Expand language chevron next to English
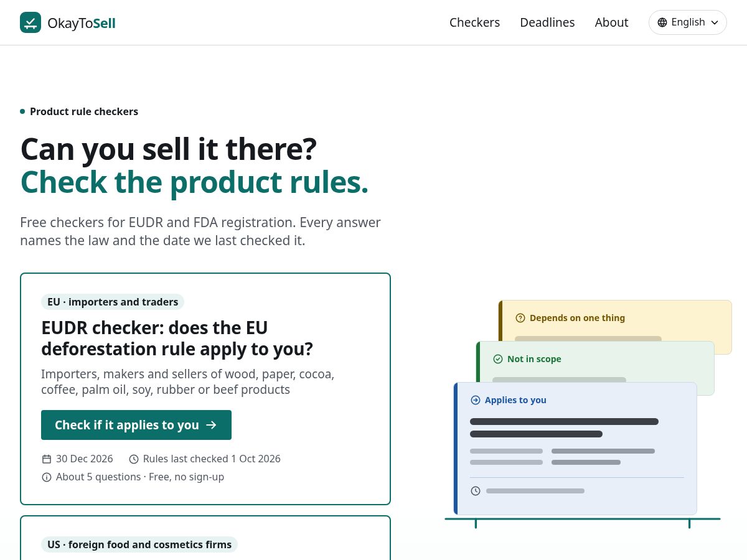The height and width of the screenshot is (560, 747). [715, 22]
